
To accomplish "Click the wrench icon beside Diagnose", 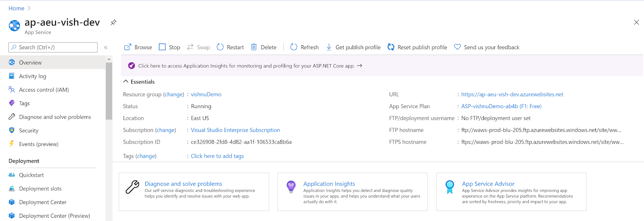I will pyautogui.click(x=12, y=117).
